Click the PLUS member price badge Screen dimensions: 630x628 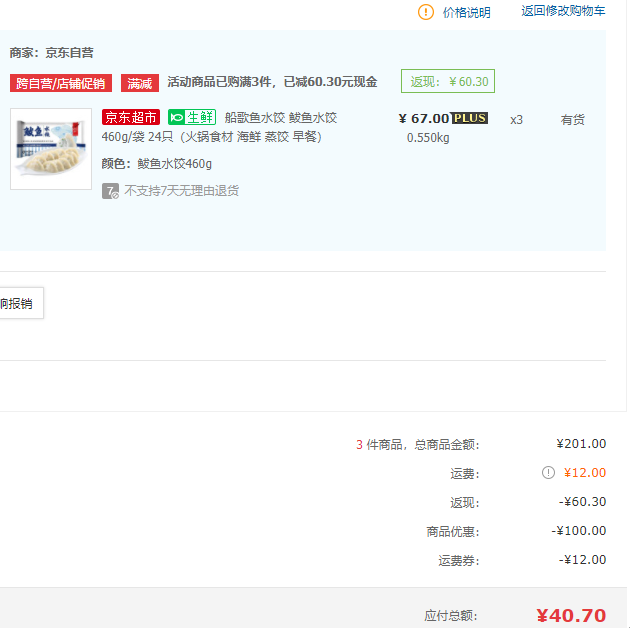click(x=469, y=118)
